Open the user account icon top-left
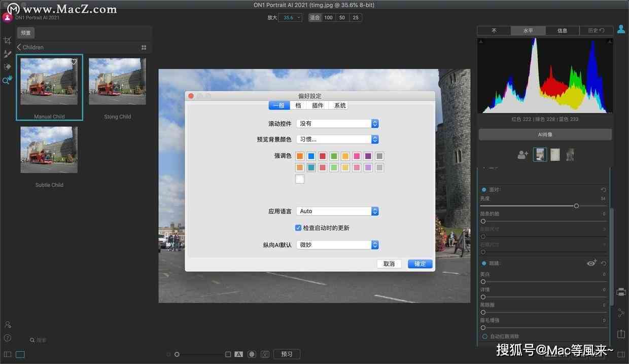Screen dimensions: 629x364 coord(7,17)
